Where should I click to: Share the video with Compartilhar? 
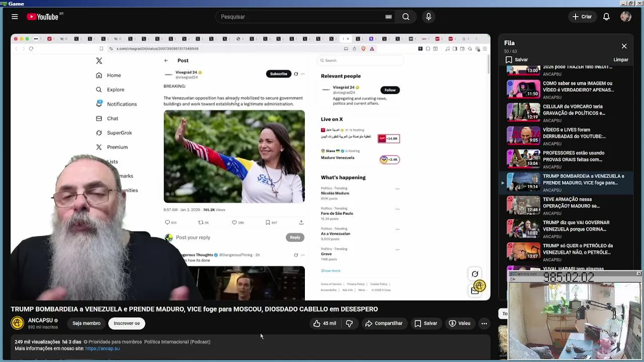tap(384, 323)
